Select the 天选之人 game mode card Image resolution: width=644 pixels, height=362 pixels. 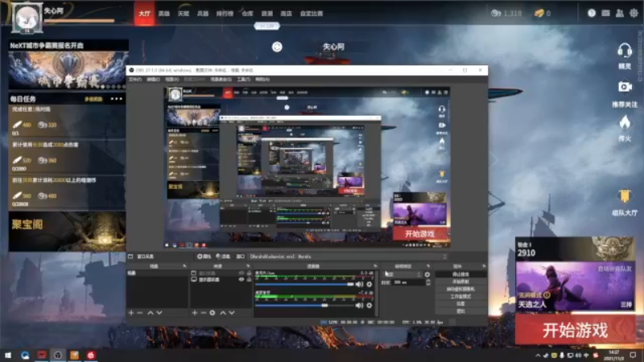[x=575, y=287]
